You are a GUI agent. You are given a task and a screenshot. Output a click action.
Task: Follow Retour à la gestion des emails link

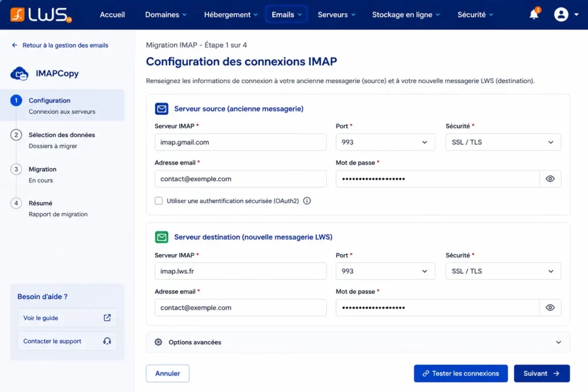(x=65, y=45)
